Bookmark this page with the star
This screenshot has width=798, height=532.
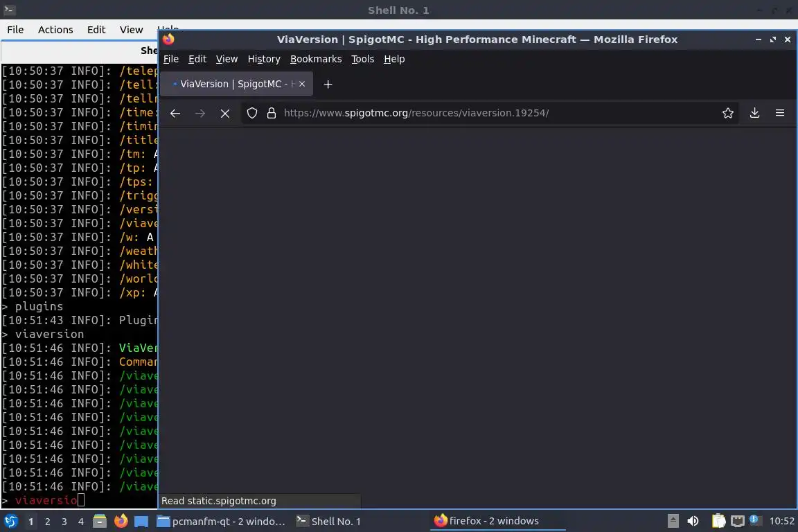tap(728, 113)
